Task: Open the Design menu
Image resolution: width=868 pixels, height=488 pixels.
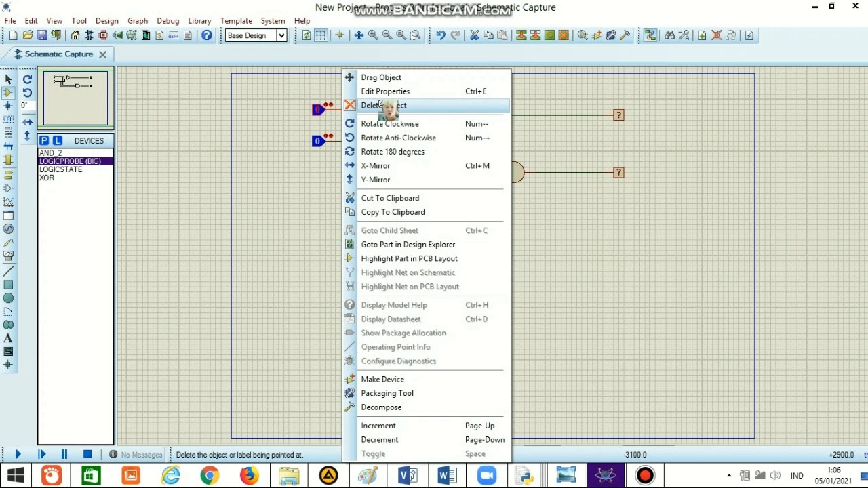Action: click(106, 21)
